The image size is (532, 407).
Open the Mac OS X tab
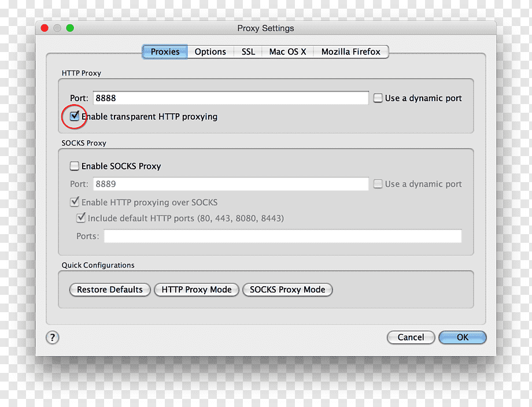pyautogui.click(x=288, y=52)
